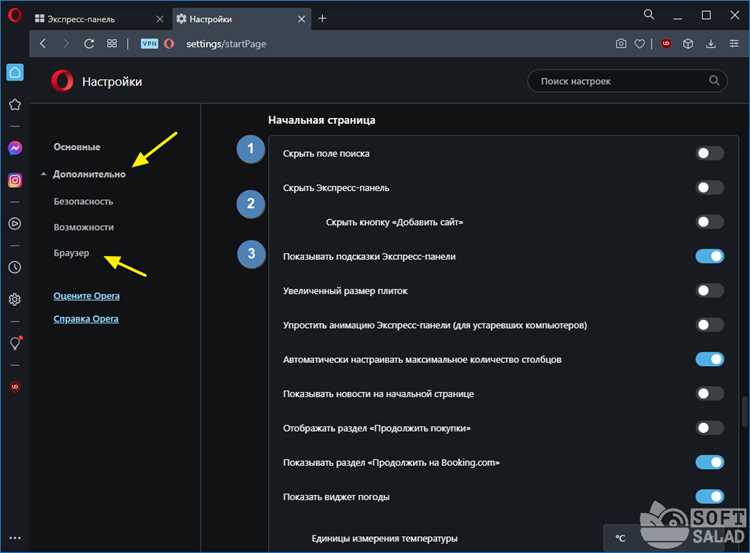Viewport: 750px width, 553px height.
Task: Open the sidebar lightbulb tips icon
Action: coord(16,343)
